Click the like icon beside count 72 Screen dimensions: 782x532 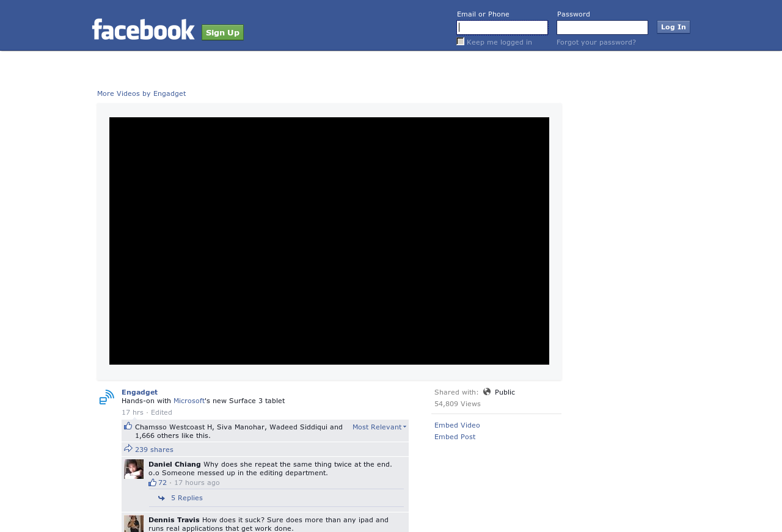pyautogui.click(x=153, y=483)
